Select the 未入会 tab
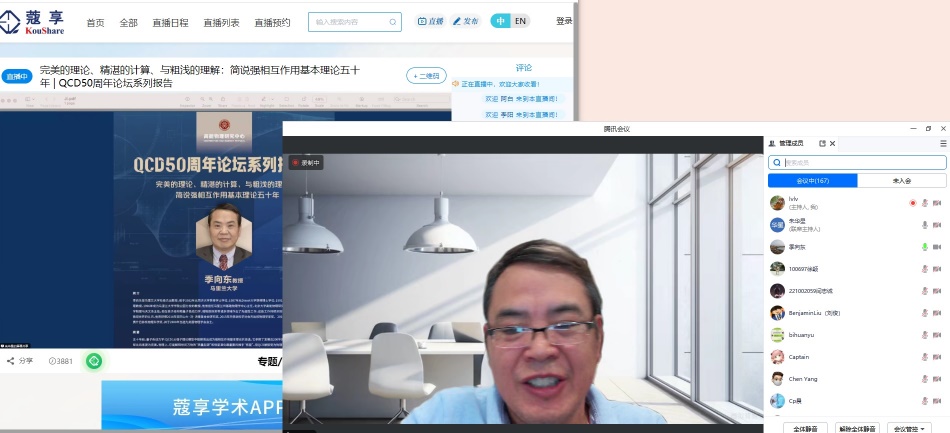 pyautogui.click(x=901, y=181)
